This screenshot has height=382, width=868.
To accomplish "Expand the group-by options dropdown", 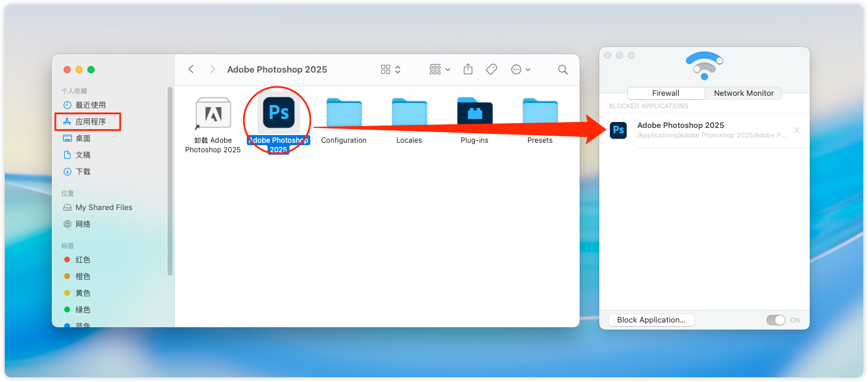I will (x=439, y=70).
